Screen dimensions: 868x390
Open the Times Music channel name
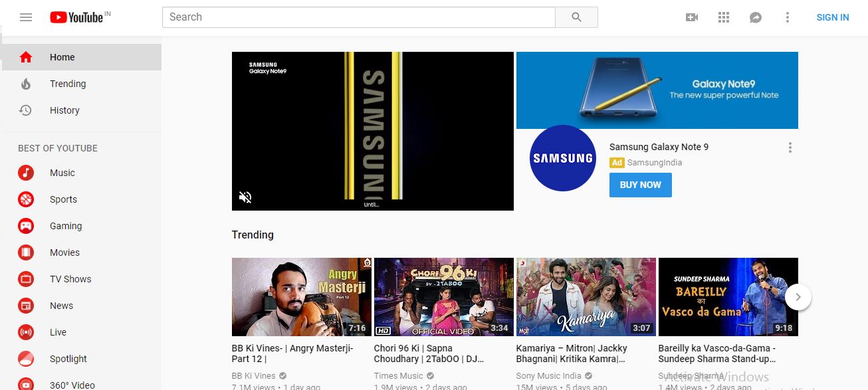pyautogui.click(x=399, y=376)
